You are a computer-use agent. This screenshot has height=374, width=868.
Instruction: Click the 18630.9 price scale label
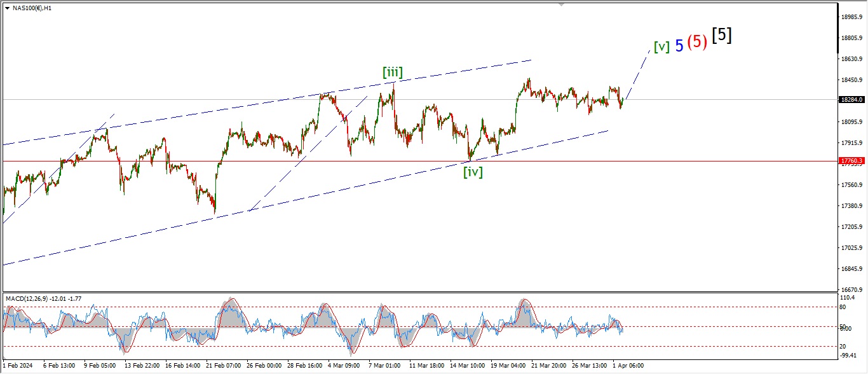[x=850, y=59]
